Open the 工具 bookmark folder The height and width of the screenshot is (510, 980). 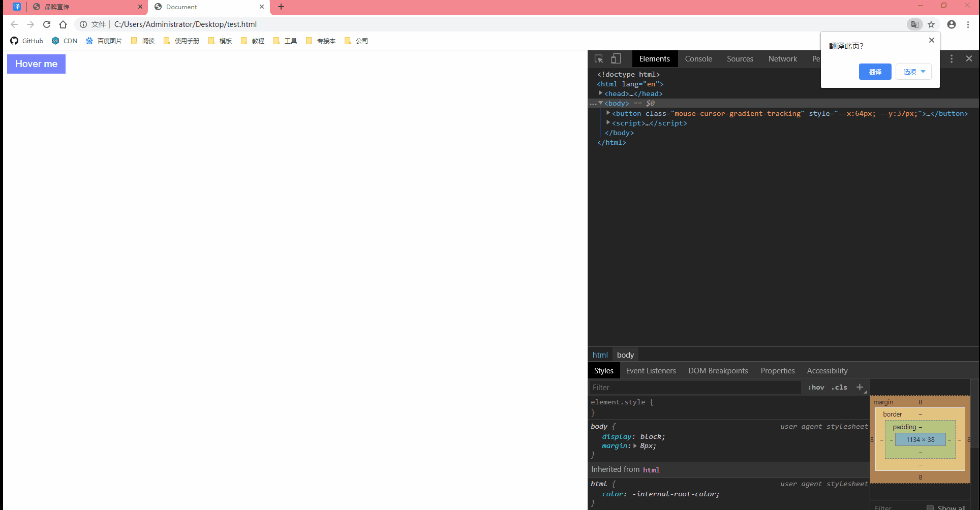pos(285,41)
